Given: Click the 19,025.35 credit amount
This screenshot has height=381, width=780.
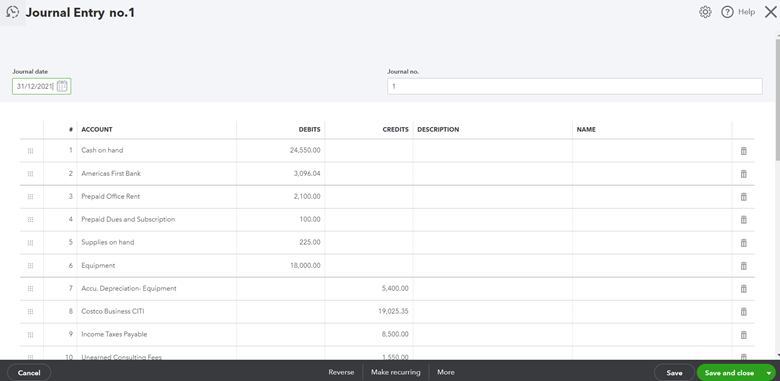Looking at the screenshot, I should coord(393,311).
